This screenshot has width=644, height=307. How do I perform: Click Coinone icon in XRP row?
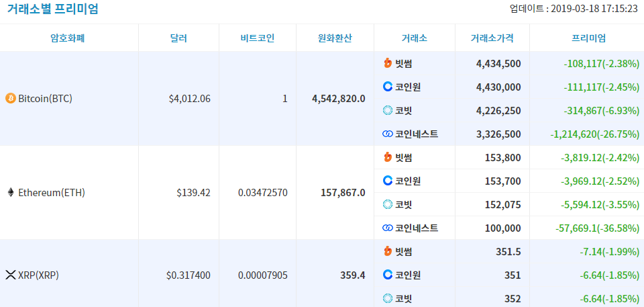[387, 275]
